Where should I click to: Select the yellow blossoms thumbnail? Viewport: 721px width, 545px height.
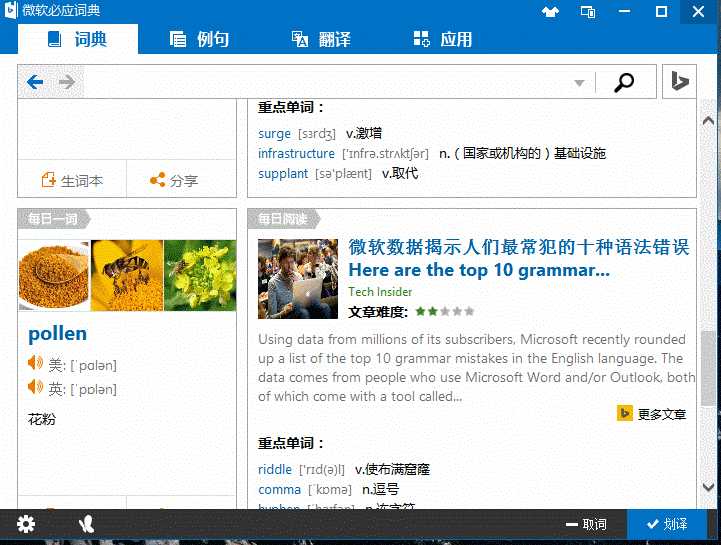(200, 275)
